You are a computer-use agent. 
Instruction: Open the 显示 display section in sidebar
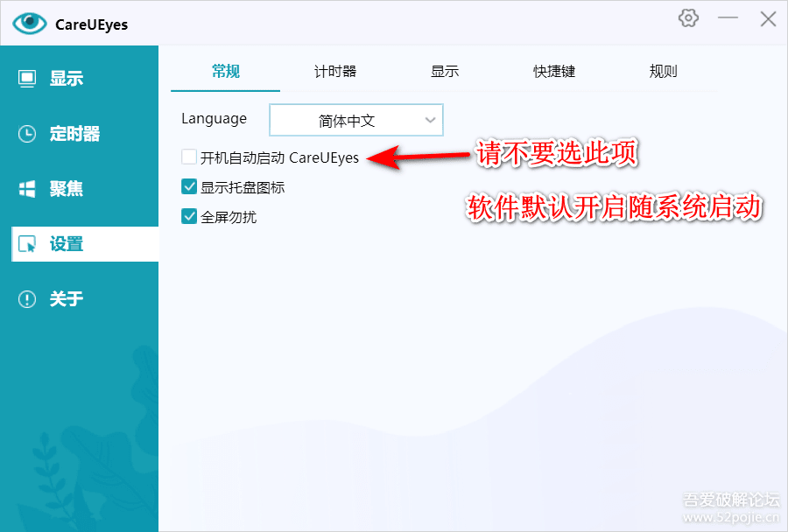click(x=66, y=79)
